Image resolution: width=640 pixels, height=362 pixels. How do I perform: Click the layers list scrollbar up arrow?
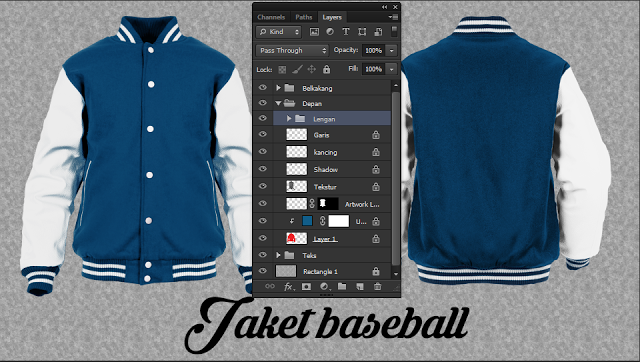395,85
